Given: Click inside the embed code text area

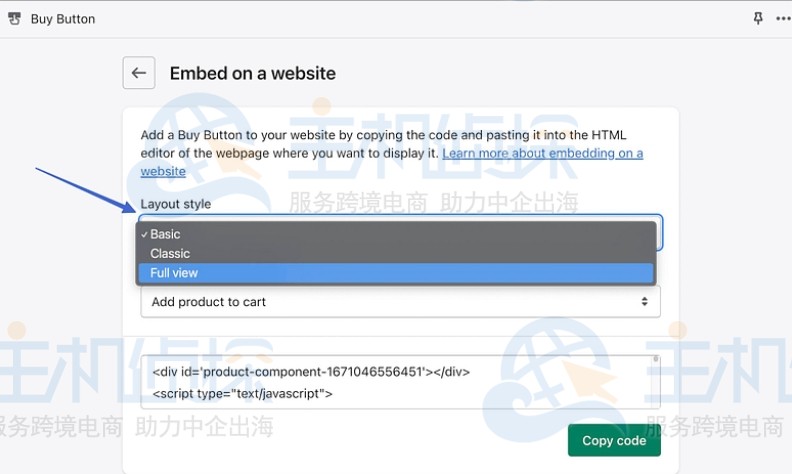Looking at the screenshot, I should [400, 382].
